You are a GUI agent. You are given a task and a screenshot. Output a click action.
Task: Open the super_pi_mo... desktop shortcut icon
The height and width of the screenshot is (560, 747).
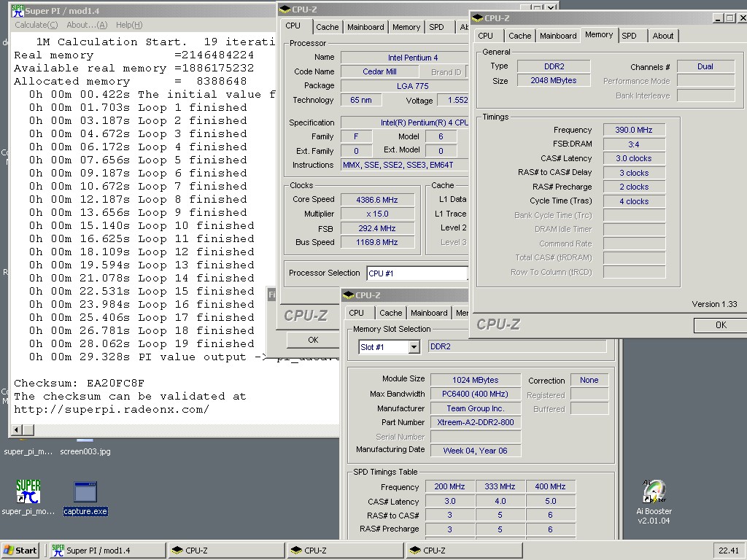(x=28, y=492)
